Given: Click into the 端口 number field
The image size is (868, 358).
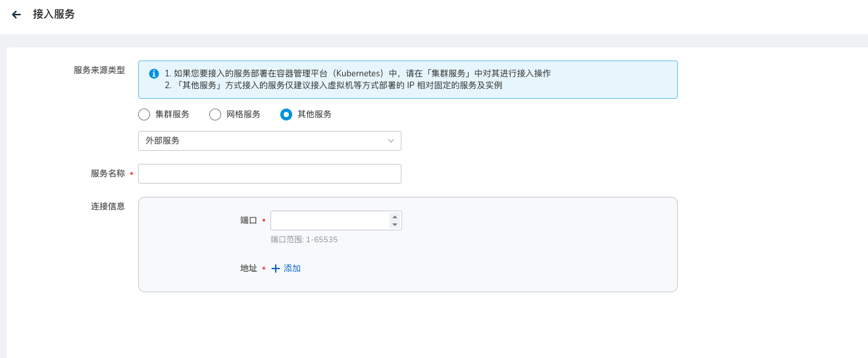Looking at the screenshot, I should click(x=329, y=220).
